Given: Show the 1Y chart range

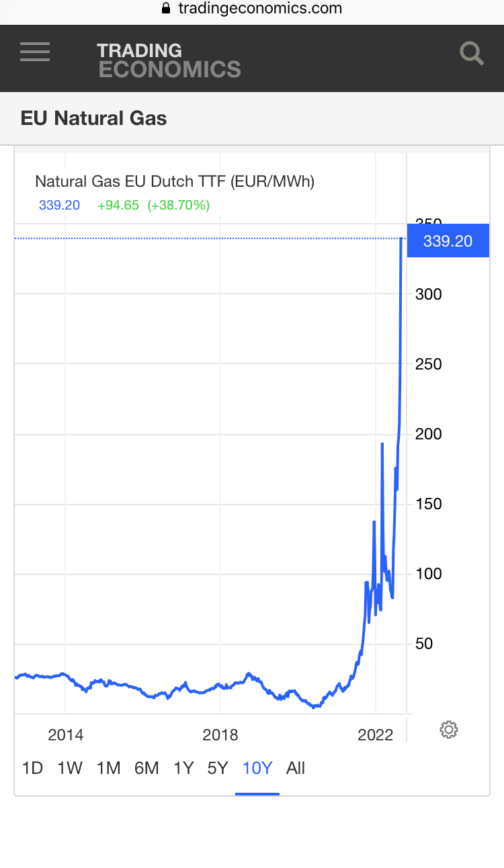Looking at the screenshot, I should [x=183, y=768].
